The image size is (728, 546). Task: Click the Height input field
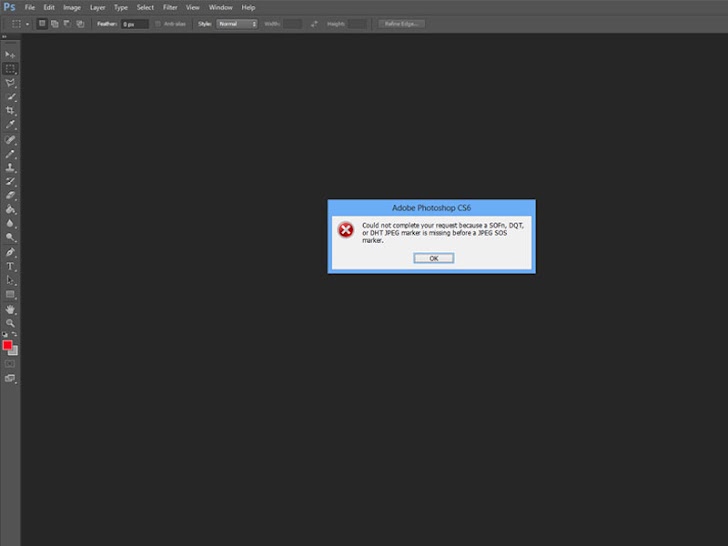coord(358,24)
